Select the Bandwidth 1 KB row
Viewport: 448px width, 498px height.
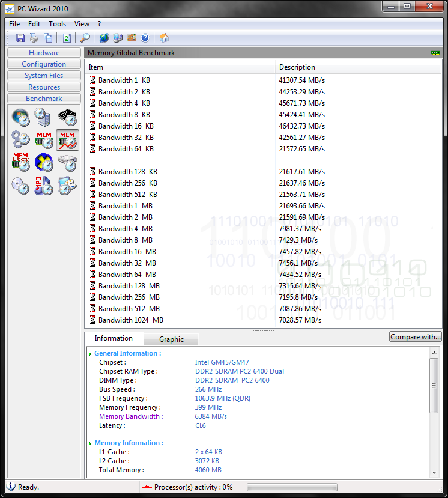click(x=263, y=80)
